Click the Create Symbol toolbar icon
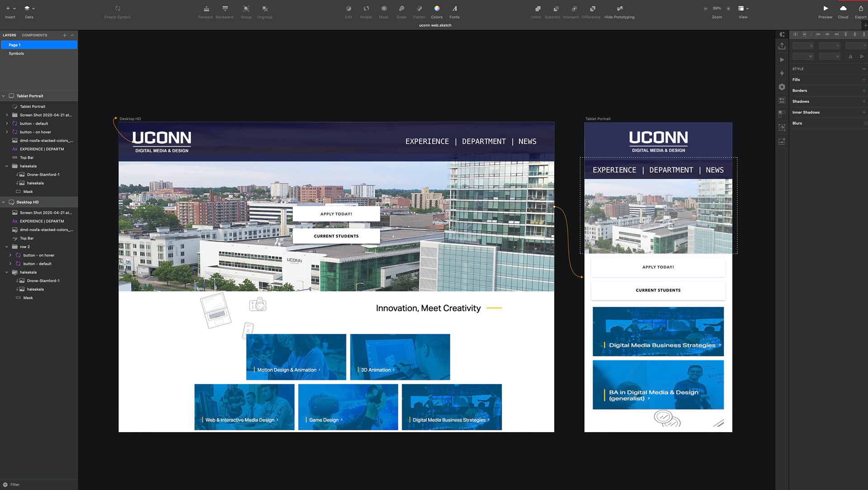Screen dimensions: 868x490 tap(118, 9)
